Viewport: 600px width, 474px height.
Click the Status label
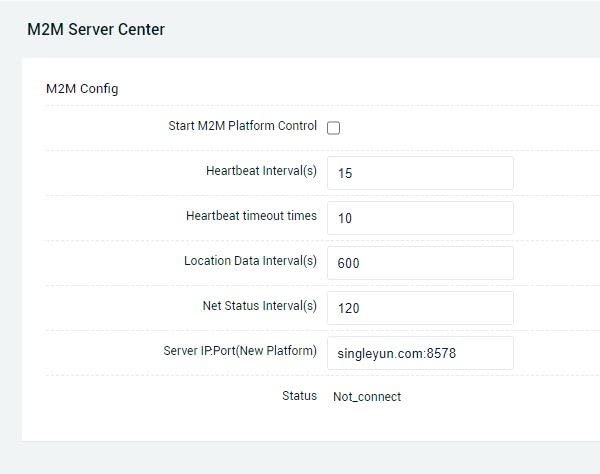[299, 396]
